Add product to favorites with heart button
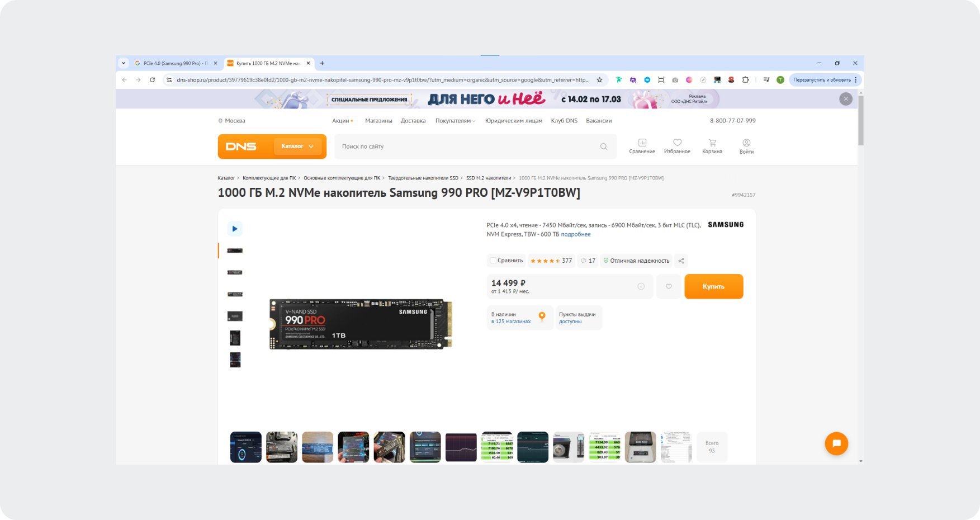The image size is (980, 520). (669, 286)
